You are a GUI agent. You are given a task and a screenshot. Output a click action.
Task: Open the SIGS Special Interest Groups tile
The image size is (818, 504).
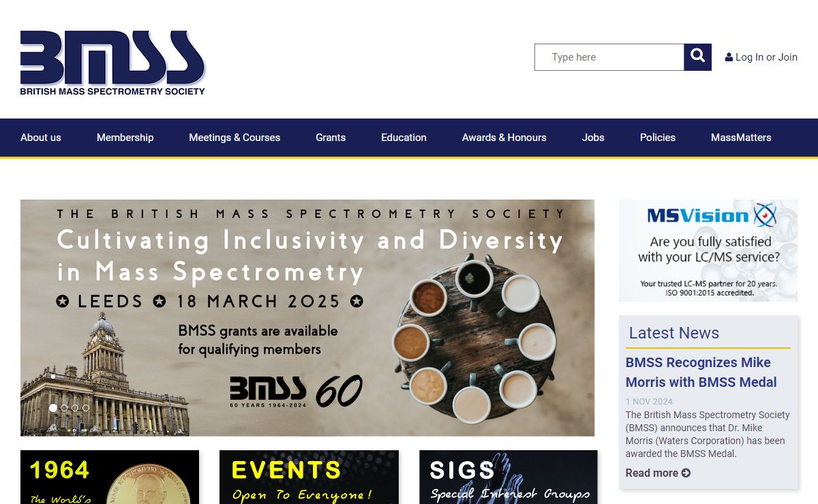pos(509,477)
